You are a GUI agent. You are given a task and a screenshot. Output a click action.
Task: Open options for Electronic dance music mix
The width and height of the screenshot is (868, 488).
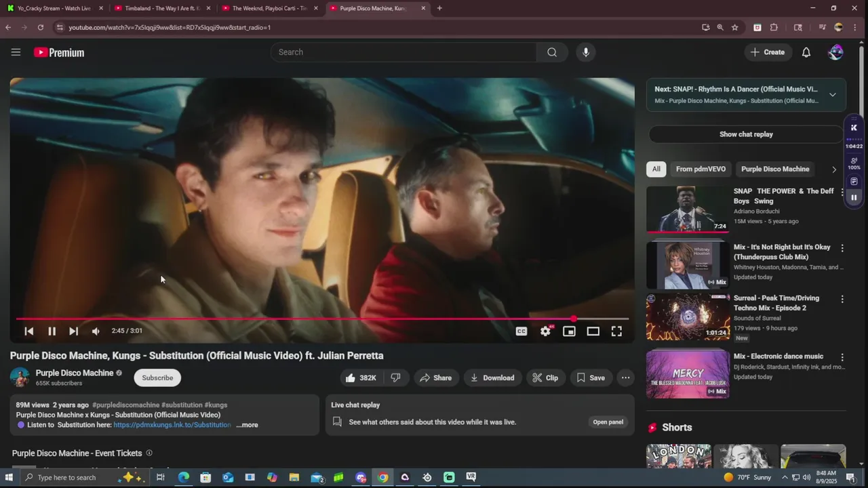[x=842, y=357]
